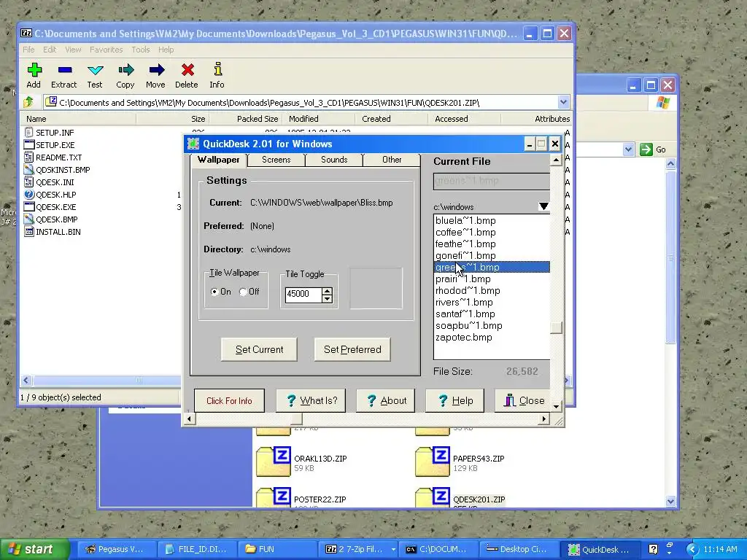Click ORAKL13D.ZIP archive icon in FUN window
This screenshot has width=747, height=560.
coord(274,461)
